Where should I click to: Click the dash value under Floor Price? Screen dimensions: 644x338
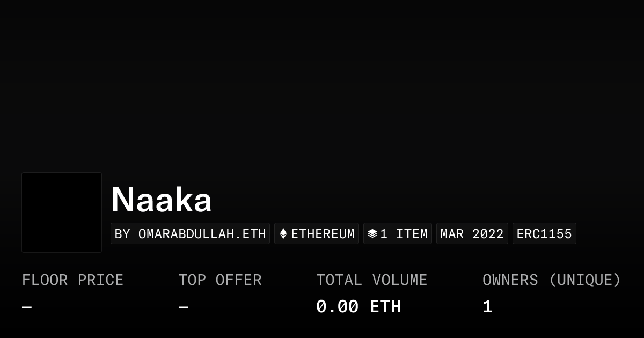tap(27, 307)
